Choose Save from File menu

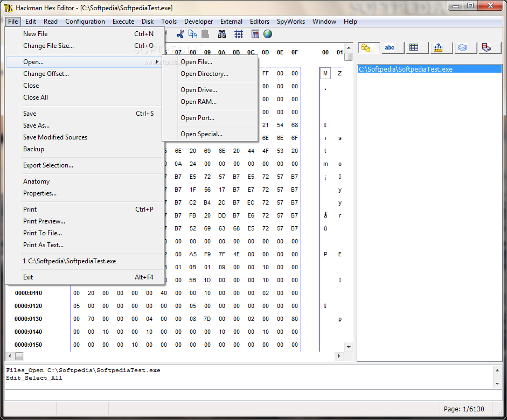point(84,114)
